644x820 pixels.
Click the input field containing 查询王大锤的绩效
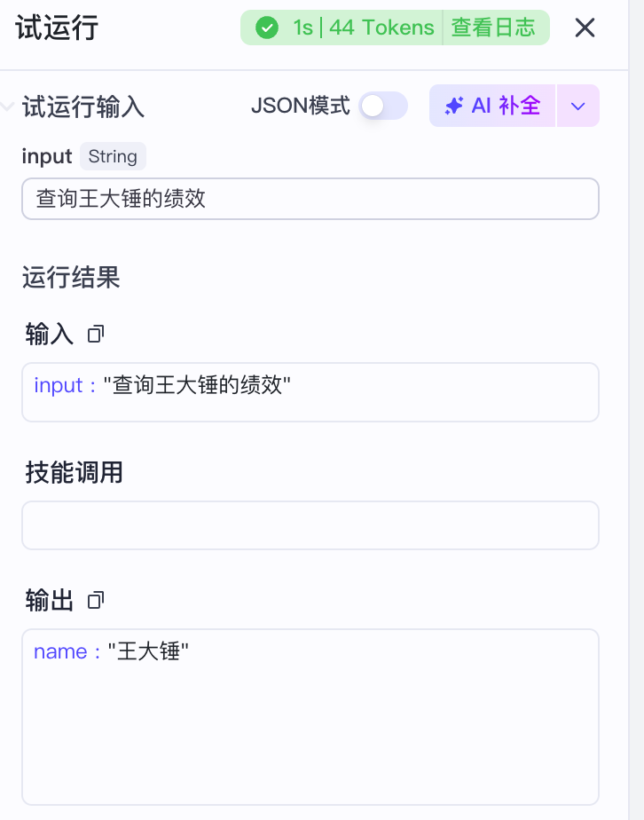pos(310,199)
